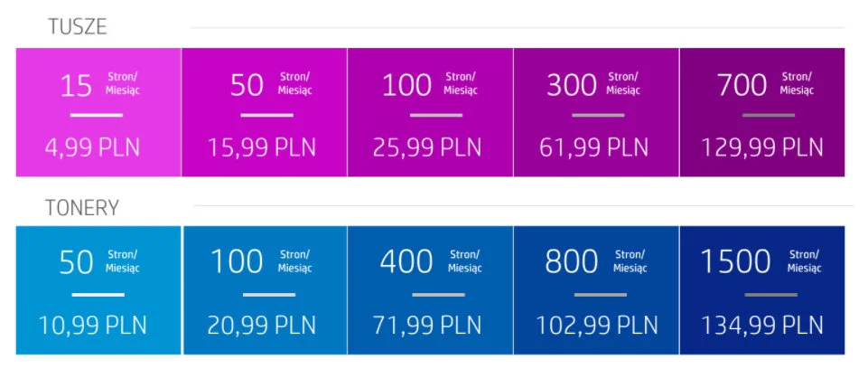Click the 4,99 PLN price text
The width and height of the screenshot is (868, 369).
[93, 147]
